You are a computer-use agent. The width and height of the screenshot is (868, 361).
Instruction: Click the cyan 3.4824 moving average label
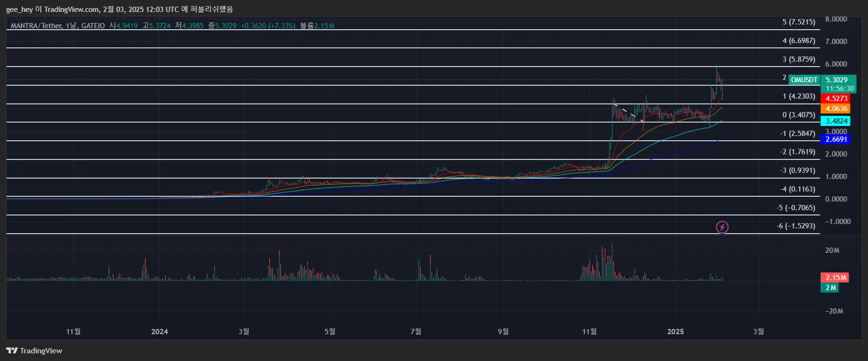[x=836, y=121]
